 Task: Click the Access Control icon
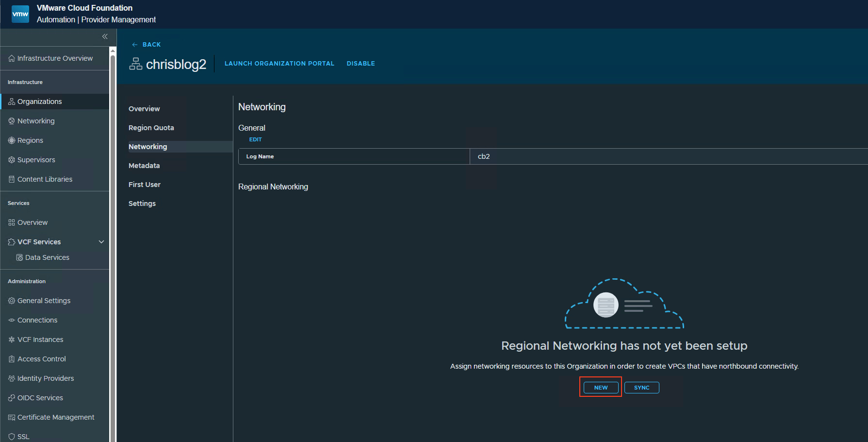point(12,359)
